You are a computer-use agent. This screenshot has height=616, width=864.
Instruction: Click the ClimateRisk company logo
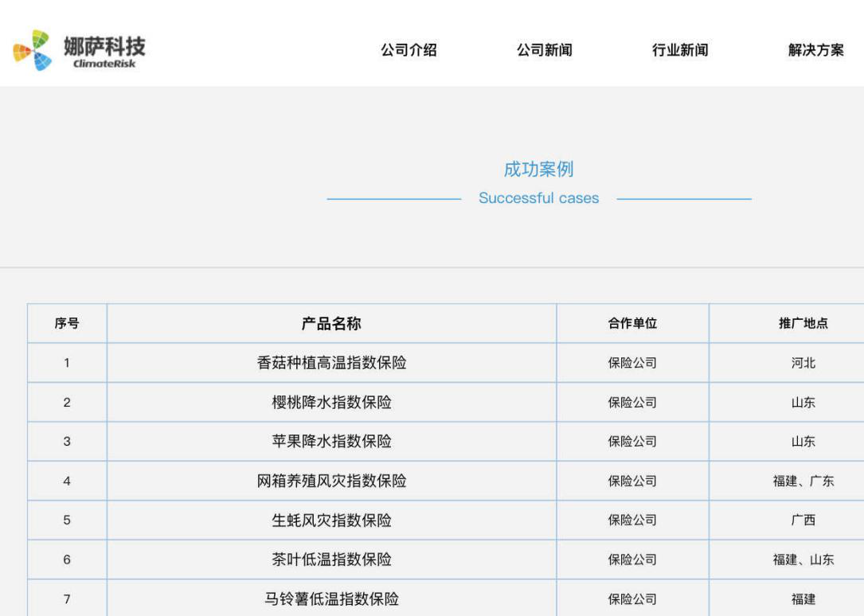(80, 50)
